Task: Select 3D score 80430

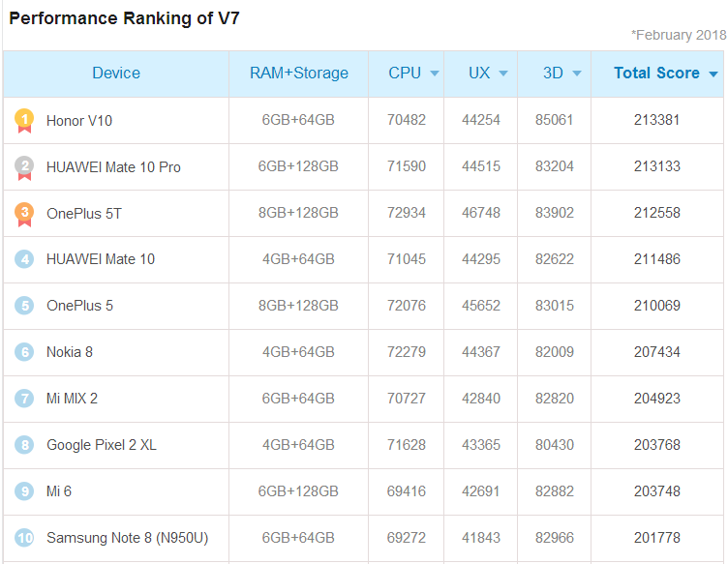Action: (555, 445)
